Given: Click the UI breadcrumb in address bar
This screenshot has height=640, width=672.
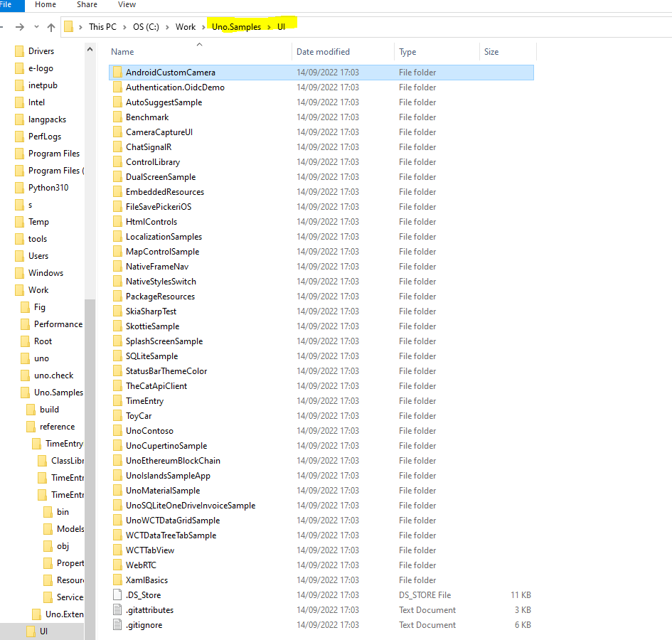Looking at the screenshot, I should pyautogui.click(x=281, y=27).
